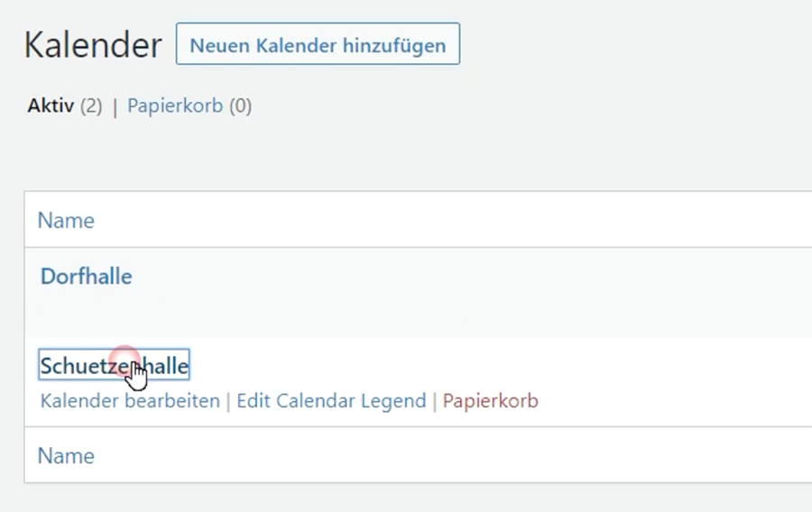Screen dimensions: 812x512
Task: Move Schuetzenhalle to trash via red Papierkorb
Action: 490,401
